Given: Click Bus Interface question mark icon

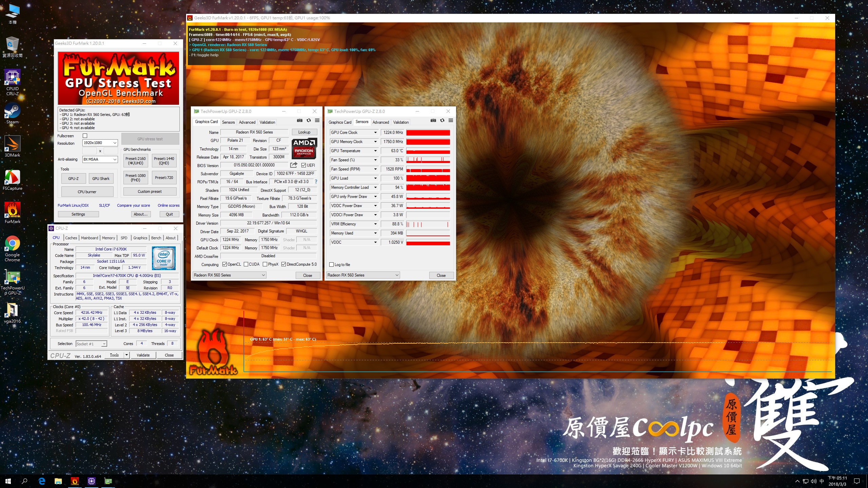Looking at the screenshot, I should (x=316, y=182).
